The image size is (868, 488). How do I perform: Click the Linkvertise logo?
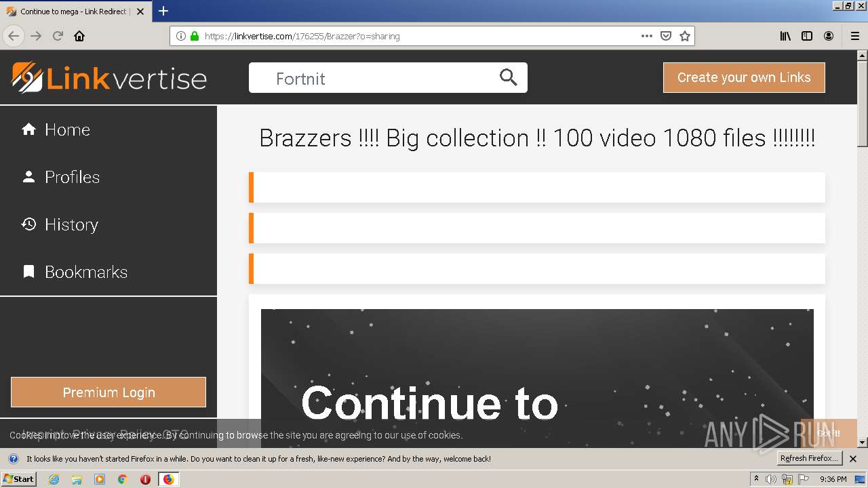(x=109, y=77)
